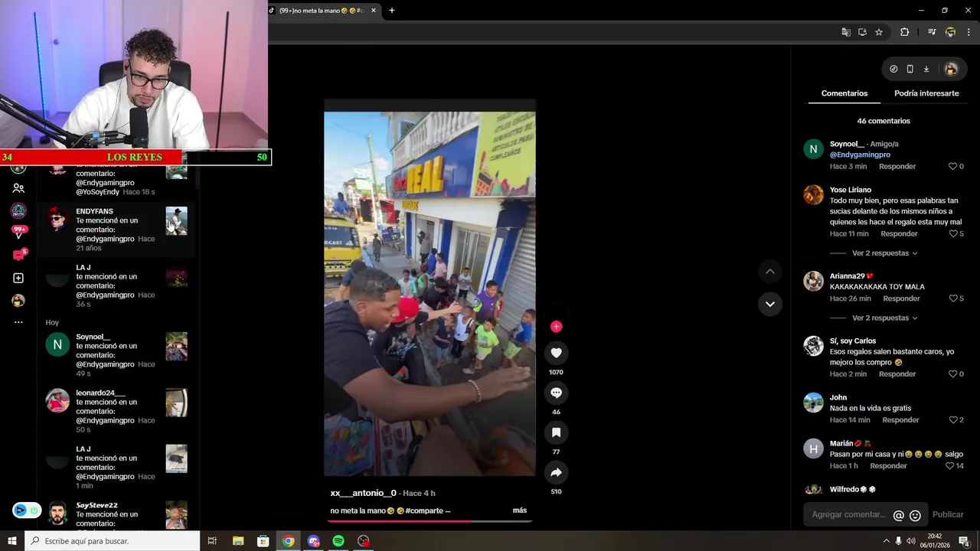Like Marián's comment
980x551 pixels.
(949, 465)
